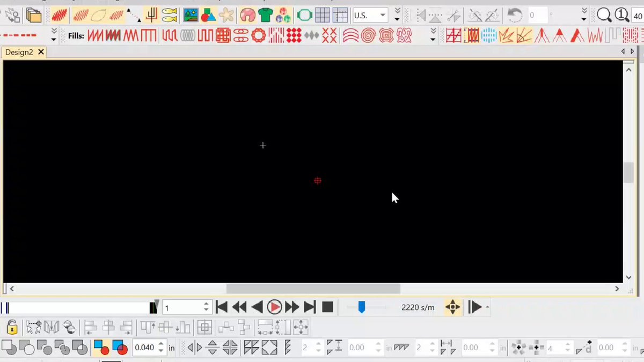Select the red satin leaf stitch tool

tap(60, 15)
